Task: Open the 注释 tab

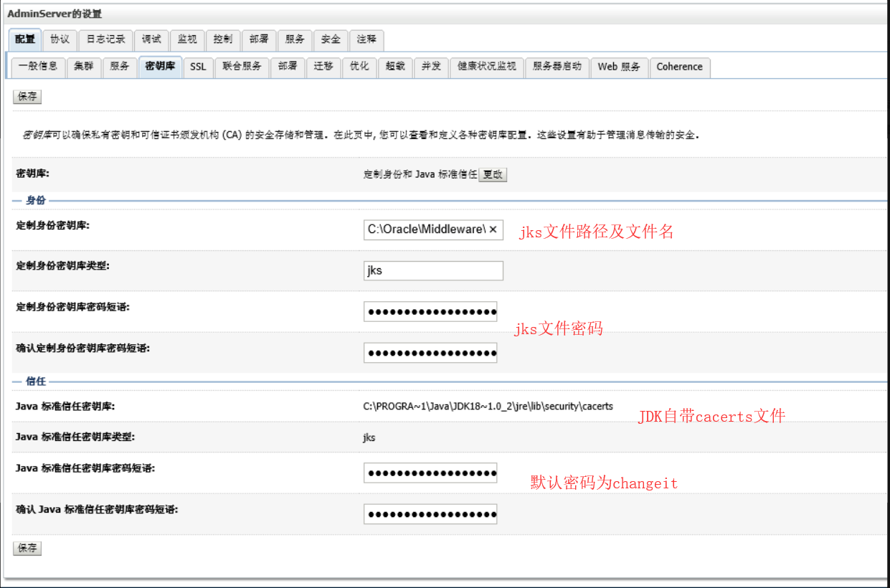Action: click(366, 39)
